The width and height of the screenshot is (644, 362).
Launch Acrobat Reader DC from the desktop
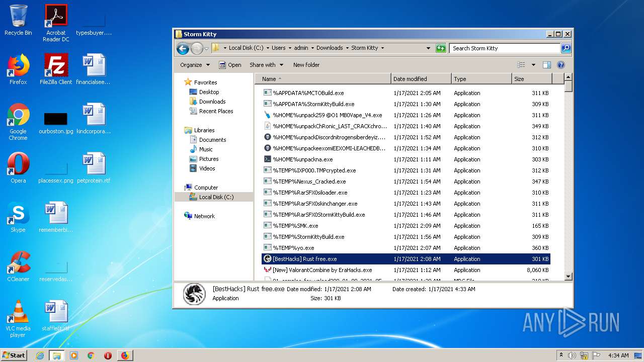[x=56, y=23]
